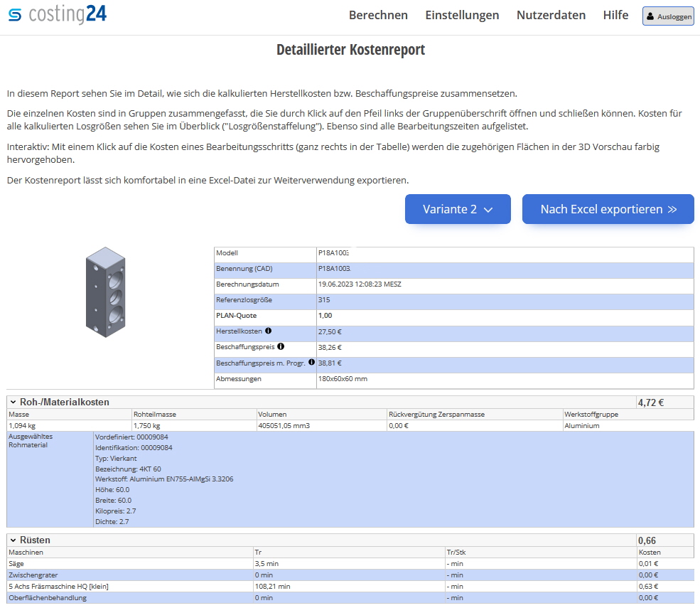Click the Oberflächenbehandlung cost 0,00 €
700x608 pixels.
(648, 597)
